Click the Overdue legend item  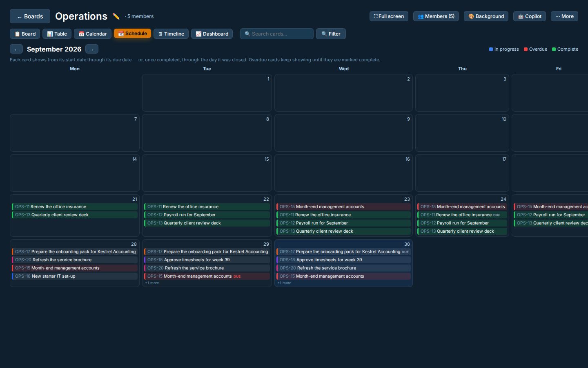point(535,49)
